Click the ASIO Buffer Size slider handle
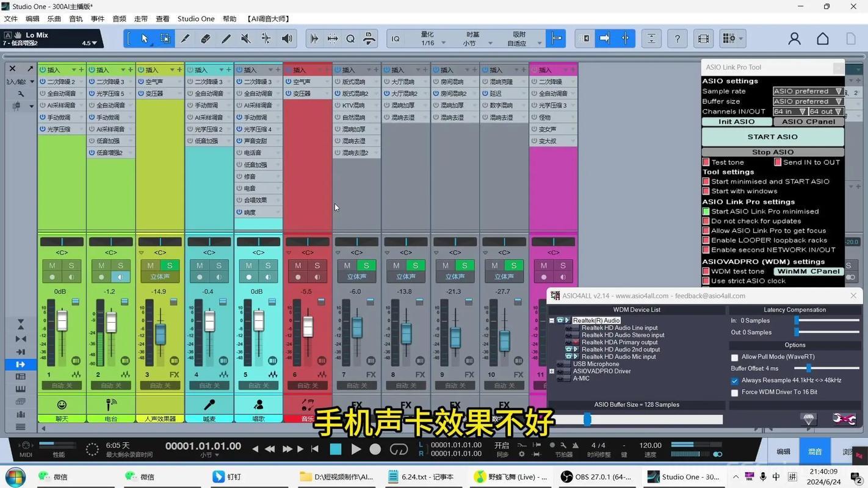Image resolution: width=868 pixels, height=488 pixels. 587,419
